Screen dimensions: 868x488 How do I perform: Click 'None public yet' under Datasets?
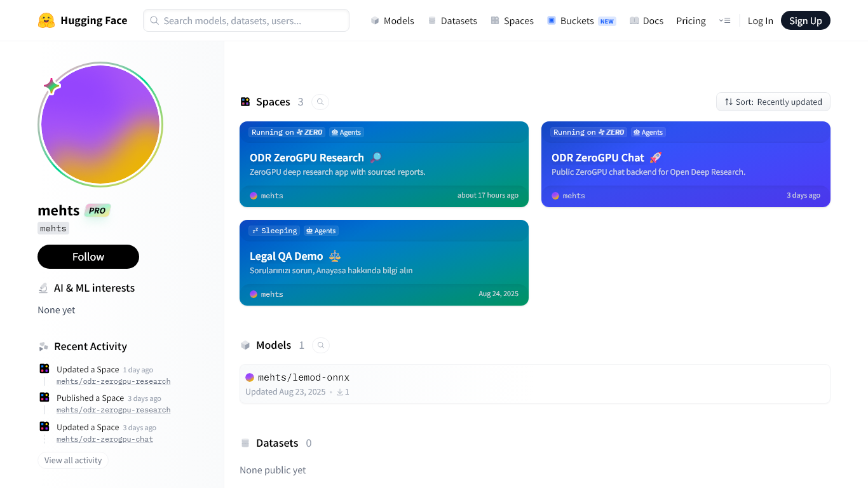(x=273, y=470)
